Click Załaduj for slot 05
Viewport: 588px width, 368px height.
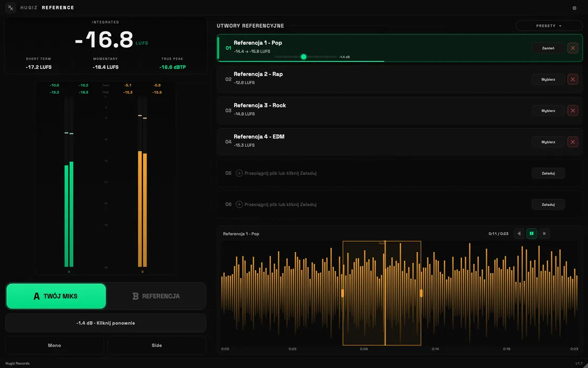[x=548, y=173]
